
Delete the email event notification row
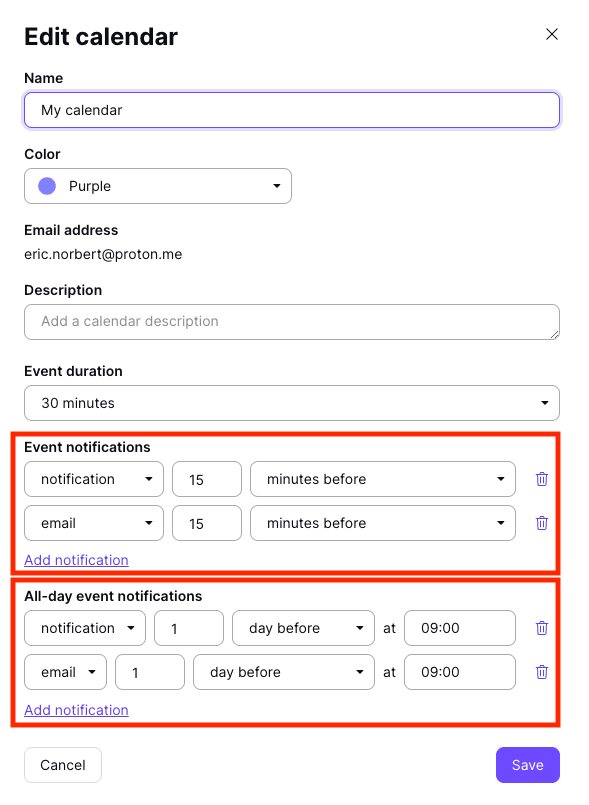click(x=542, y=523)
